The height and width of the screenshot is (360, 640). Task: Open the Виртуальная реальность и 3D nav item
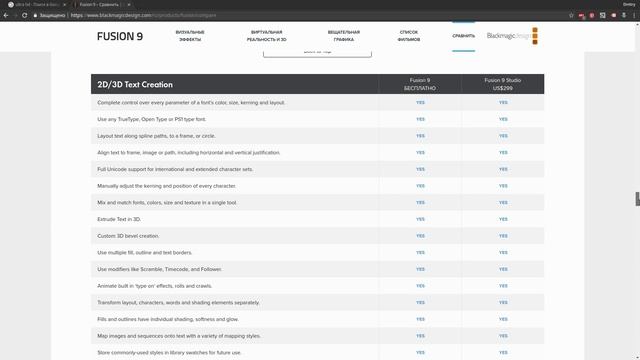click(267, 36)
